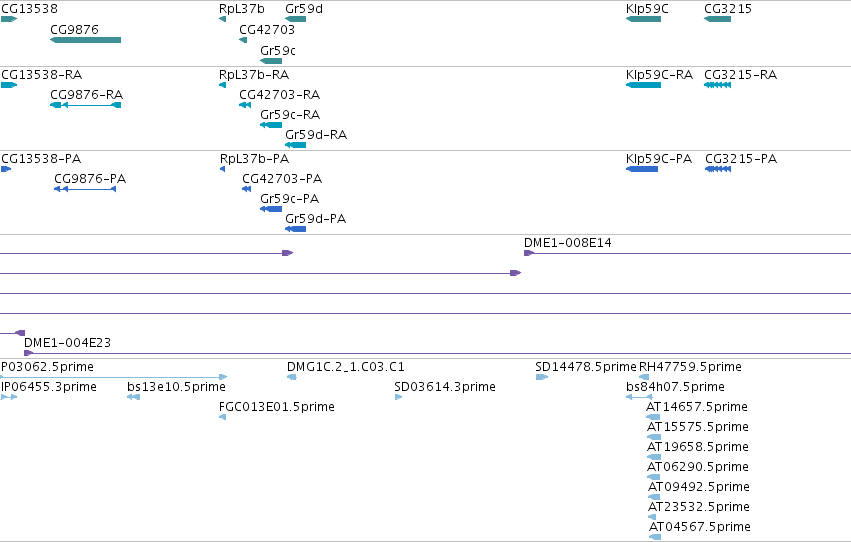Click the AT19658.5prime EST label
Viewport: 851px width, 542px height.
698,447
